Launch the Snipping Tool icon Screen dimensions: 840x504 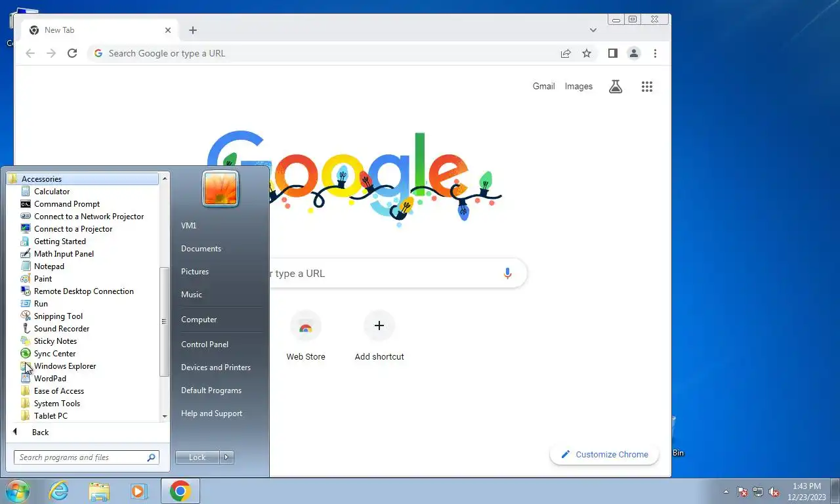[26, 316]
